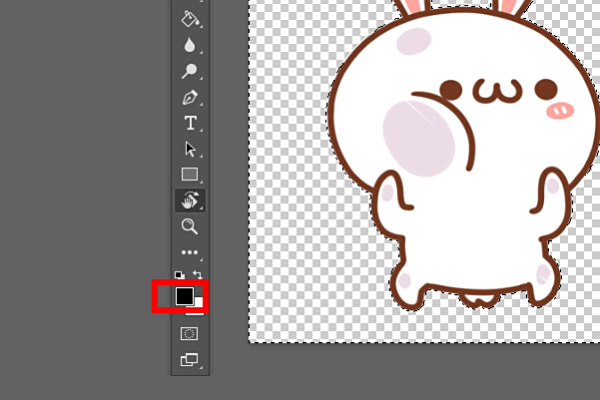
Task: Change the screen mode
Action: click(x=189, y=359)
